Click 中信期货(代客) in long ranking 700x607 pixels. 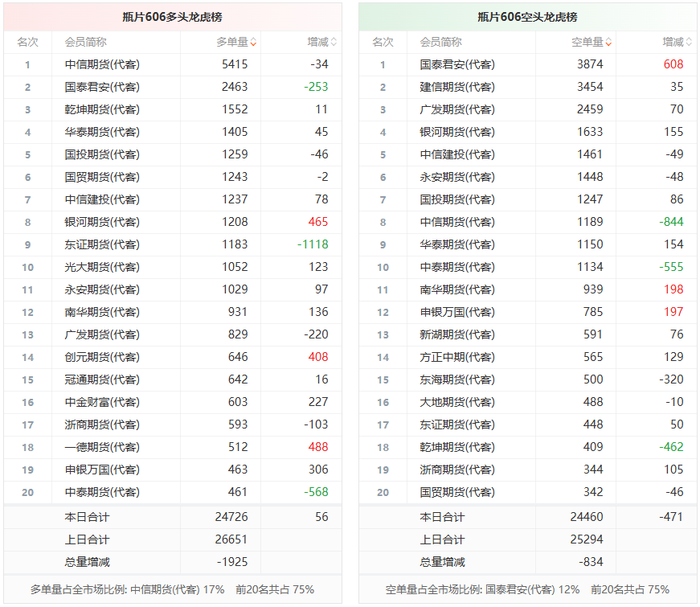[x=102, y=65]
